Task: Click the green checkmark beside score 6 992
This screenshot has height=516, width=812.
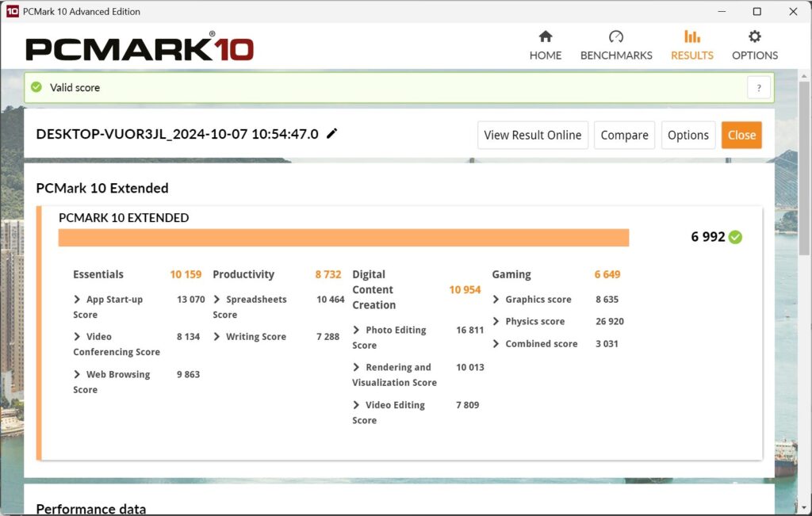Action: (736, 237)
